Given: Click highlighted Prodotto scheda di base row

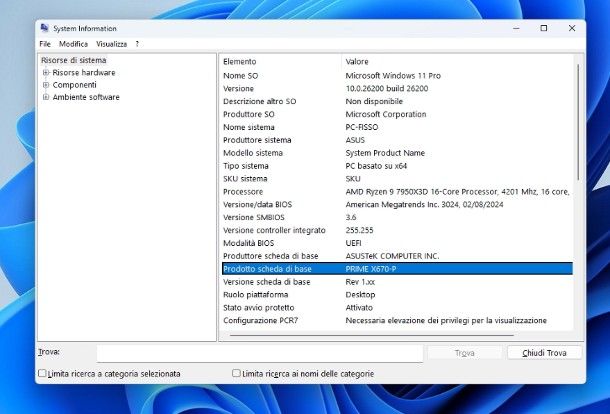Looking at the screenshot, I should click(397, 268).
